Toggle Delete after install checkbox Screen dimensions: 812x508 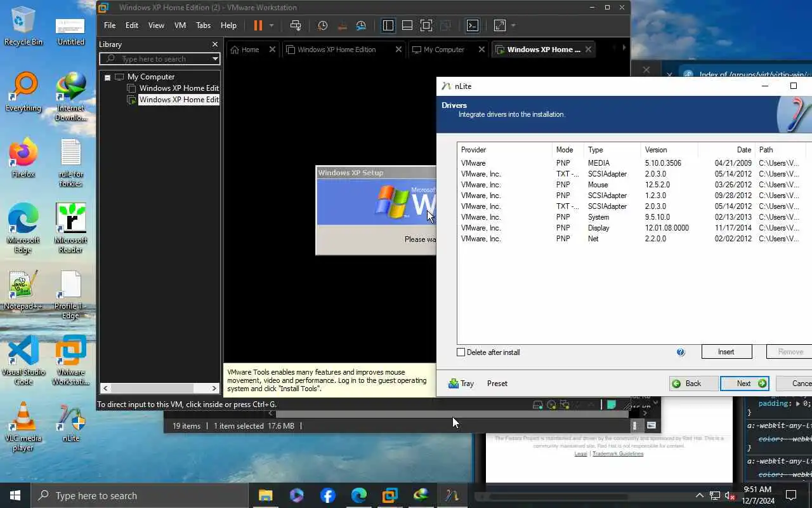pyautogui.click(x=461, y=352)
